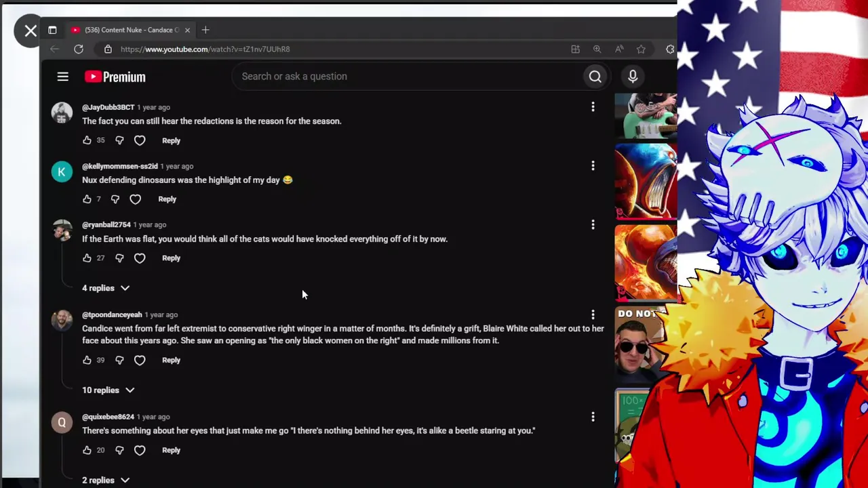Open options menu for @ryanball2754 comment
The image size is (868, 488).
tap(593, 224)
